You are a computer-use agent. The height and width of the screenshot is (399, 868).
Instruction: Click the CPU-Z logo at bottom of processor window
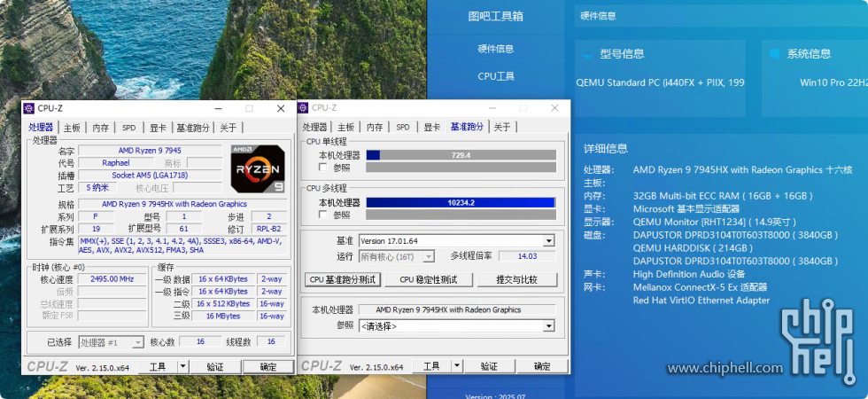tap(47, 366)
